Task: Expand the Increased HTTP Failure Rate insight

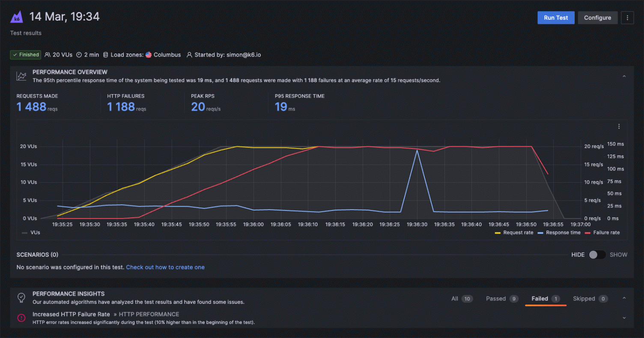Action: [624, 317]
